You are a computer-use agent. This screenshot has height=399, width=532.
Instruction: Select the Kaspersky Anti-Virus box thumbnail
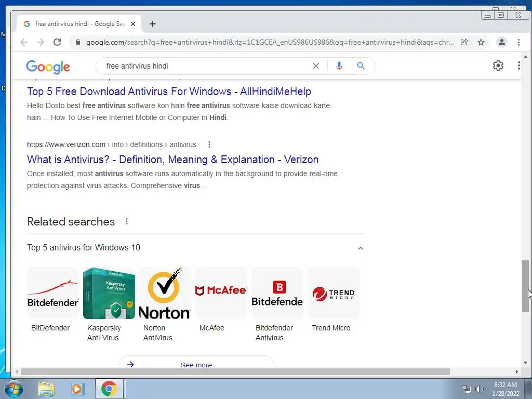pos(109,293)
